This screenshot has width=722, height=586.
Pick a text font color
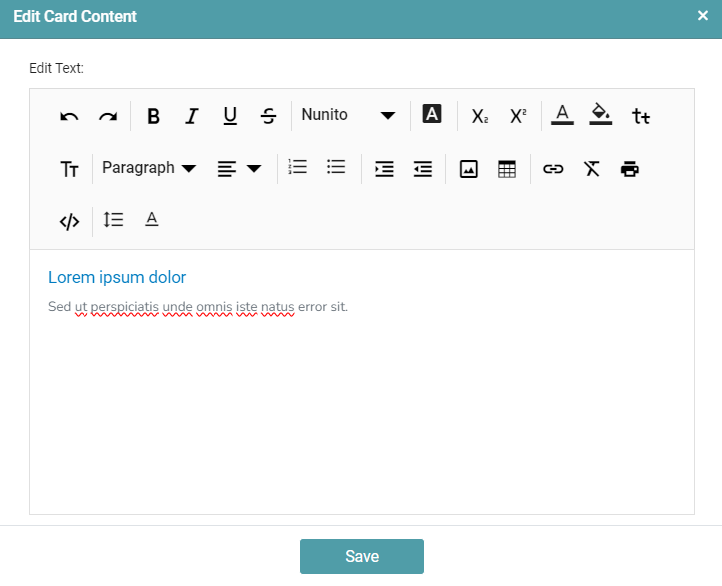click(562, 115)
